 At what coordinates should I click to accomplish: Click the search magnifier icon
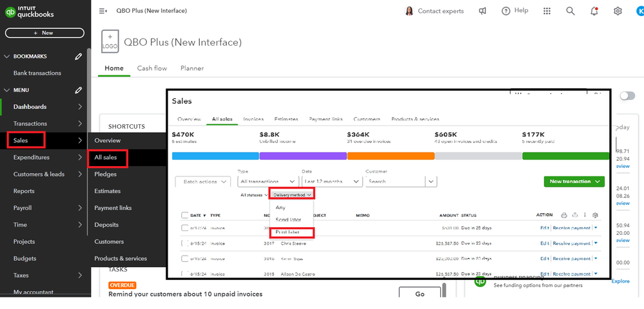coord(570,11)
